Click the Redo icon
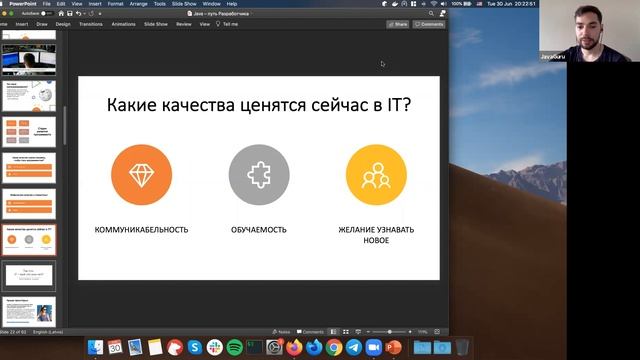The width and height of the screenshot is (640, 360). pos(91,13)
